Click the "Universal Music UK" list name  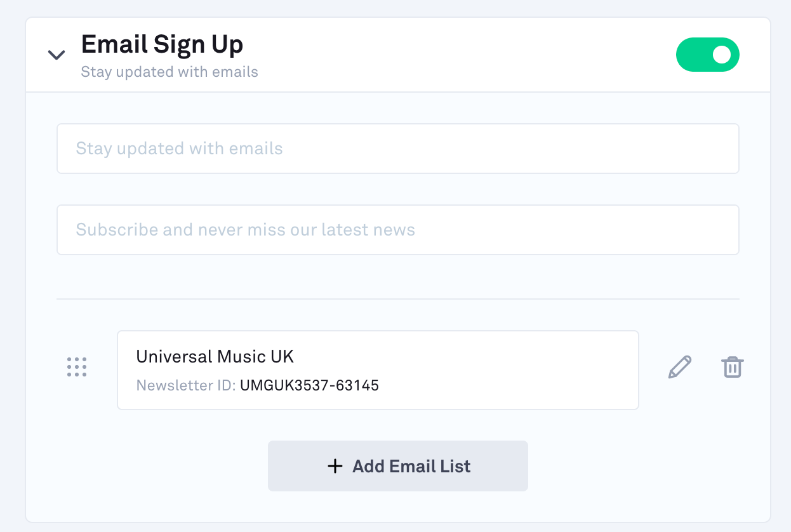215,356
